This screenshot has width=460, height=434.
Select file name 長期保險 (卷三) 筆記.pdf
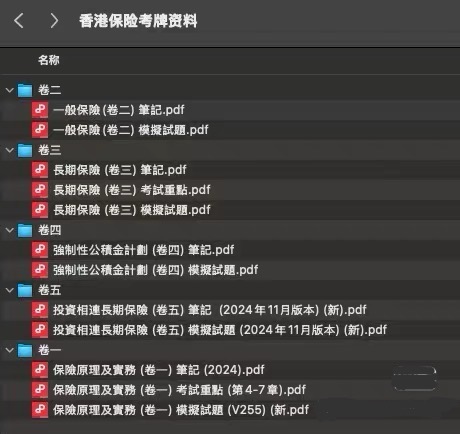tap(120, 170)
